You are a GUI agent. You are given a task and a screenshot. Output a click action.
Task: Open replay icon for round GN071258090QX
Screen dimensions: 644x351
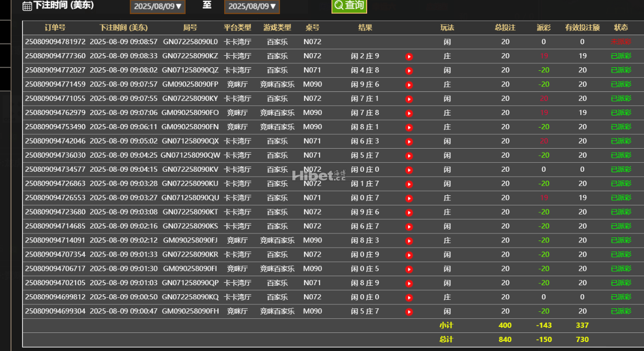pyautogui.click(x=409, y=142)
